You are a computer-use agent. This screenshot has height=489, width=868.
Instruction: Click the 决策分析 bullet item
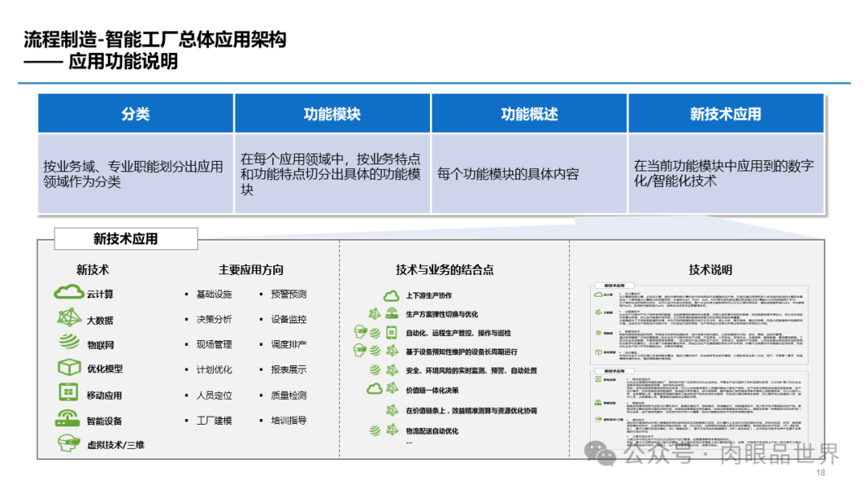(x=215, y=319)
